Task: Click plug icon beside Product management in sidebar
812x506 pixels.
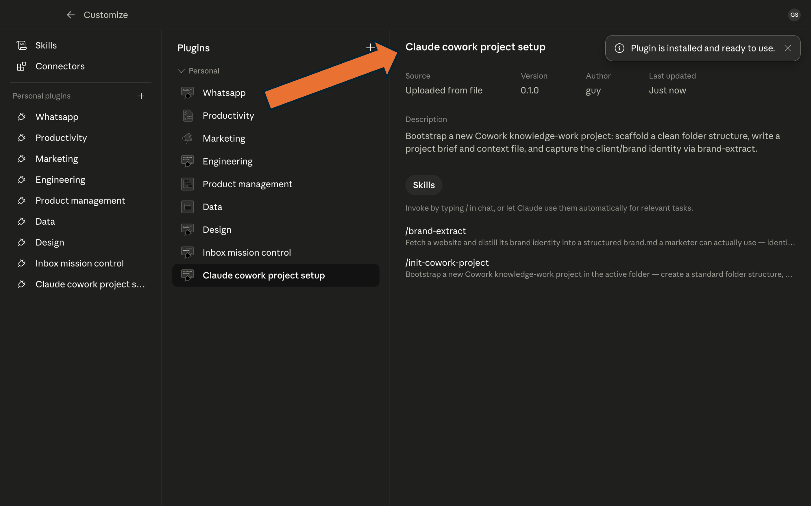Action: click(x=22, y=200)
